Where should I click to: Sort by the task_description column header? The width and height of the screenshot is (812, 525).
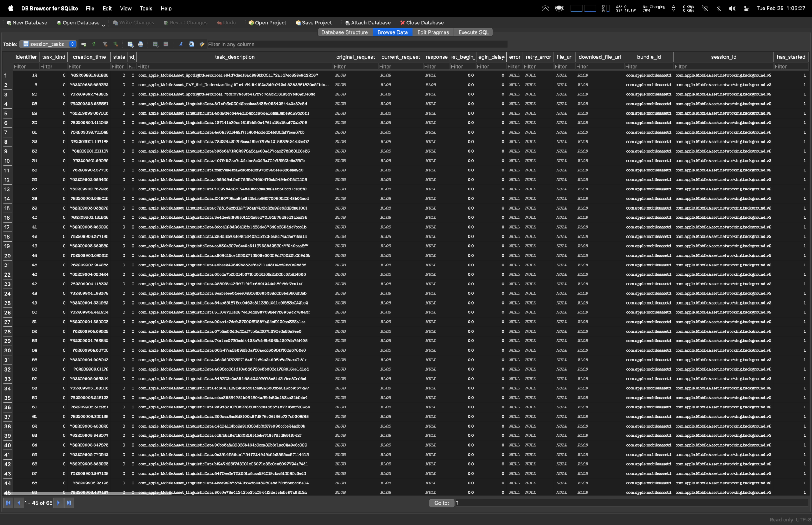coord(234,57)
